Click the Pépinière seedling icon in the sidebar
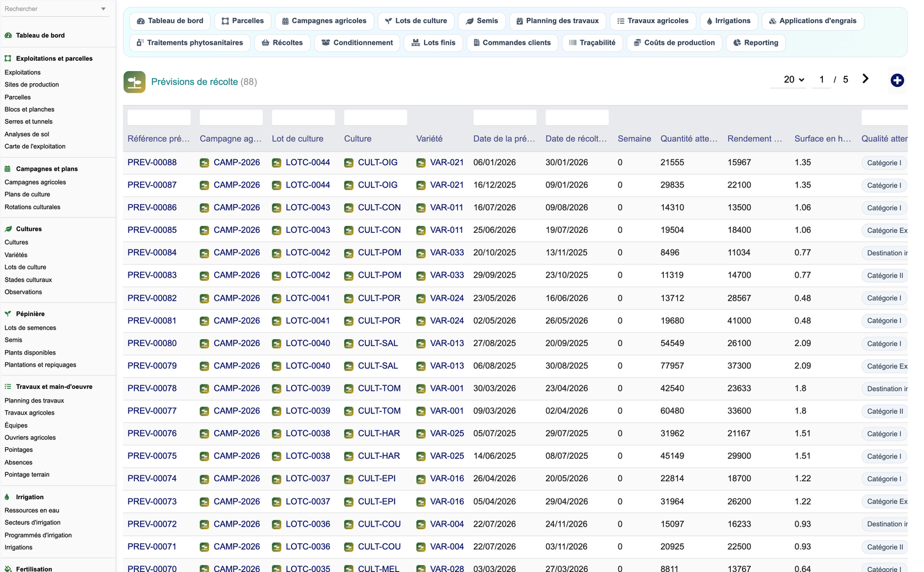The height and width of the screenshot is (572, 924). coord(8,314)
